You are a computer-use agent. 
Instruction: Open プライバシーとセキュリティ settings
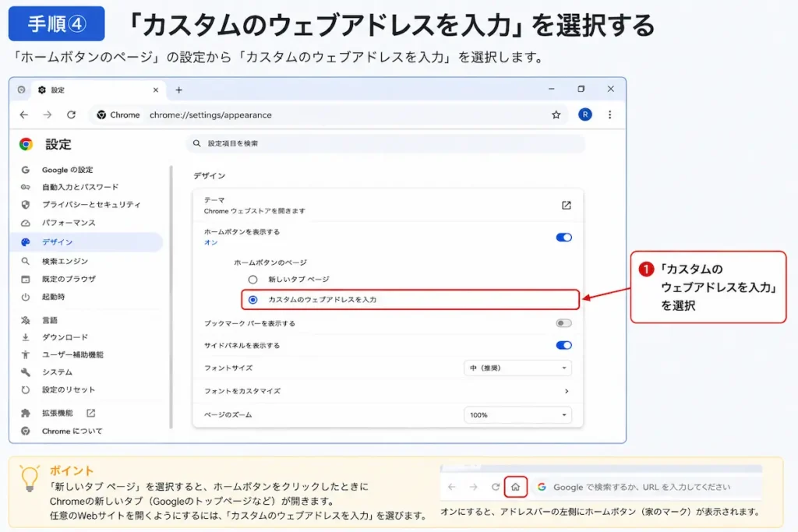point(91,204)
